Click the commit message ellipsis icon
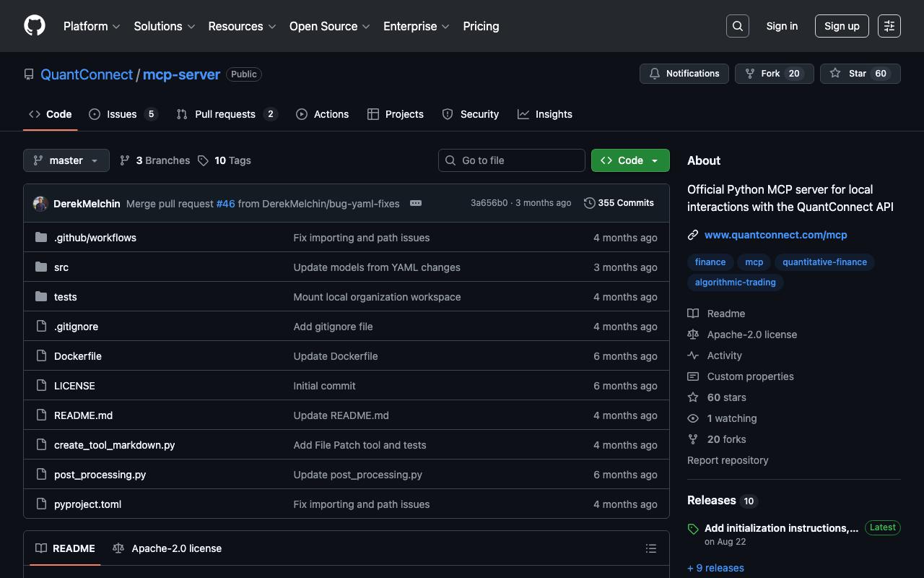Viewport: 924px width, 578px height. 416,203
